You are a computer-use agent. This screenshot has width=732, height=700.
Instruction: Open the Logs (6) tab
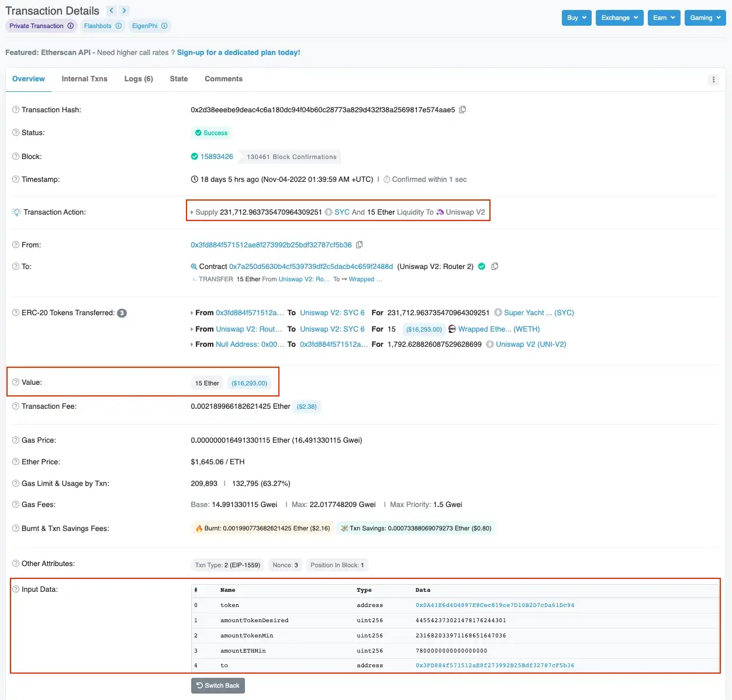tap(139, 79)
